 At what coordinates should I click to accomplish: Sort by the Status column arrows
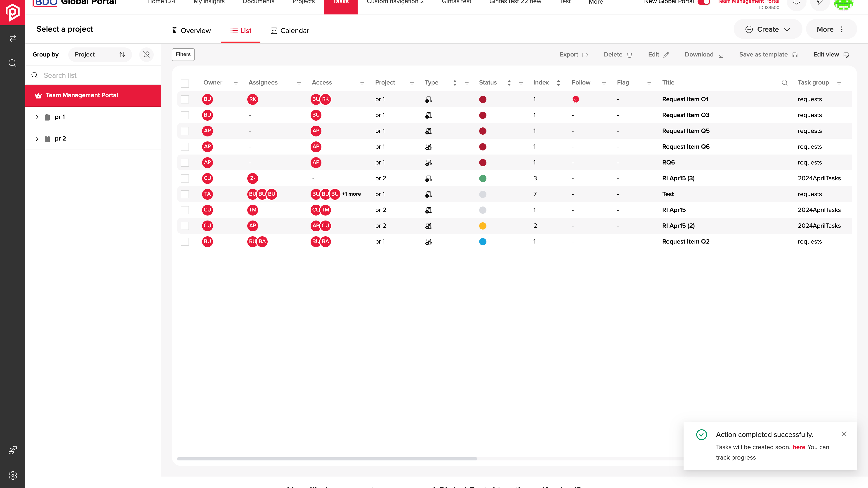509,83
